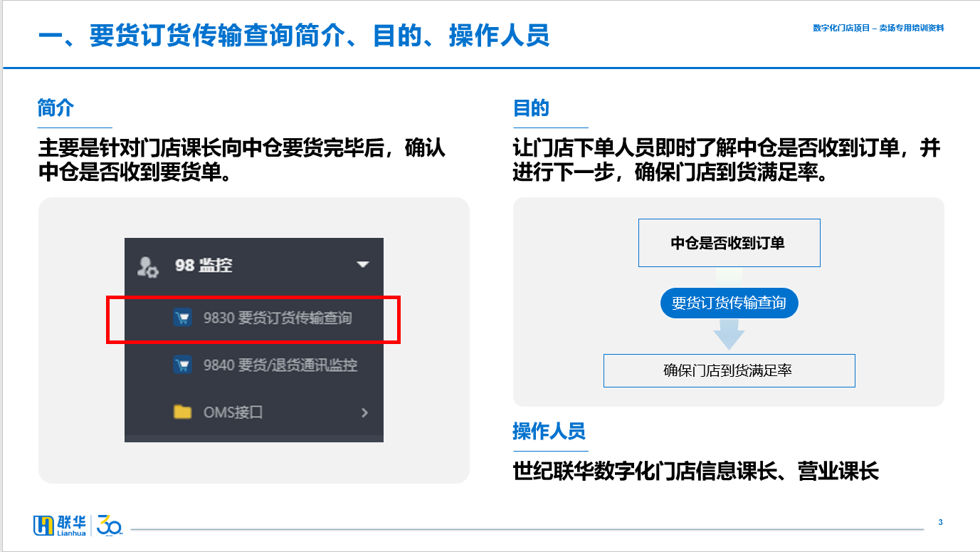Image resolution: width=980 pixels, height=552 pixels.
Task: Click the cart icon beside 9840
Action: click(x=183, y=365)
